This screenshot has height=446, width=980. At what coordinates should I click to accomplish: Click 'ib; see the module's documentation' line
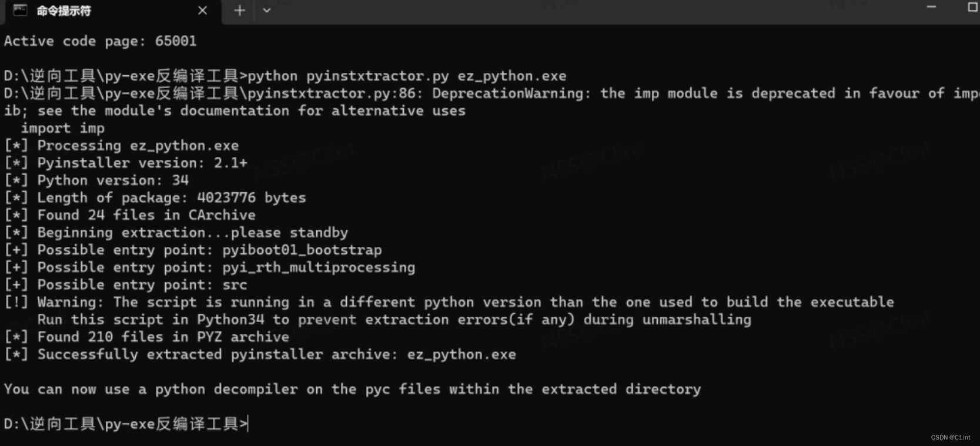235,110
